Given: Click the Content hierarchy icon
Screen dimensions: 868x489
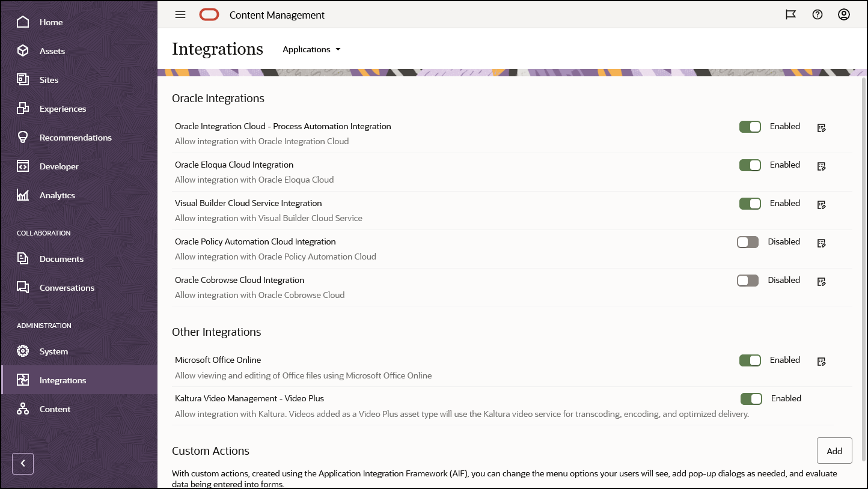Looking at the screenshot, I should [23, 409].
